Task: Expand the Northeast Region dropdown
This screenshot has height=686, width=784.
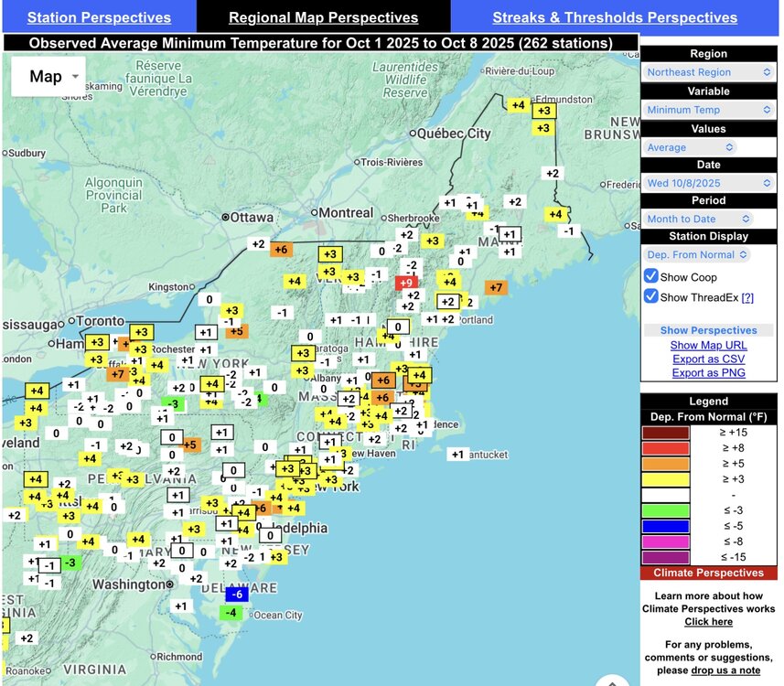Action: point(709,72)
